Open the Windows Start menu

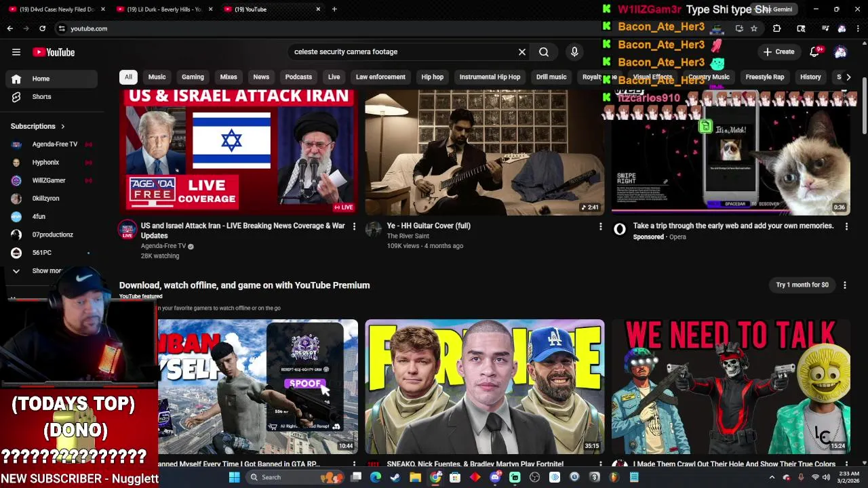234,477
